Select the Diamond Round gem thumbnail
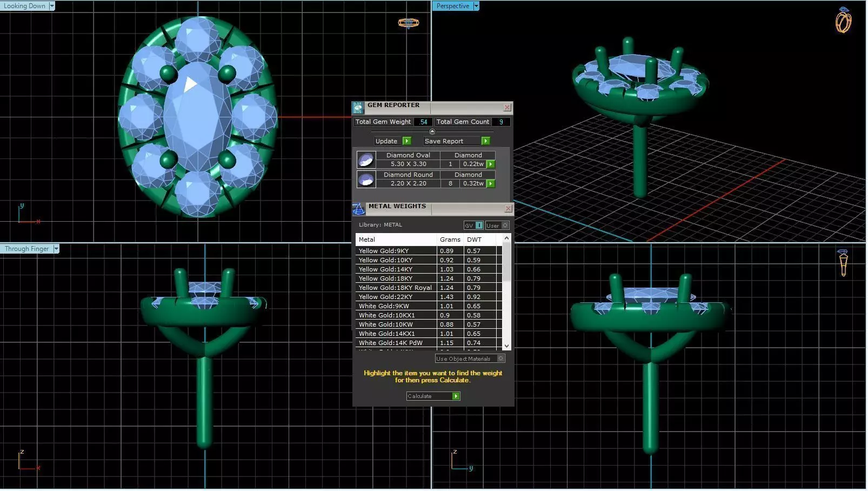The image size is (868, 491). [x=366, y=180]
